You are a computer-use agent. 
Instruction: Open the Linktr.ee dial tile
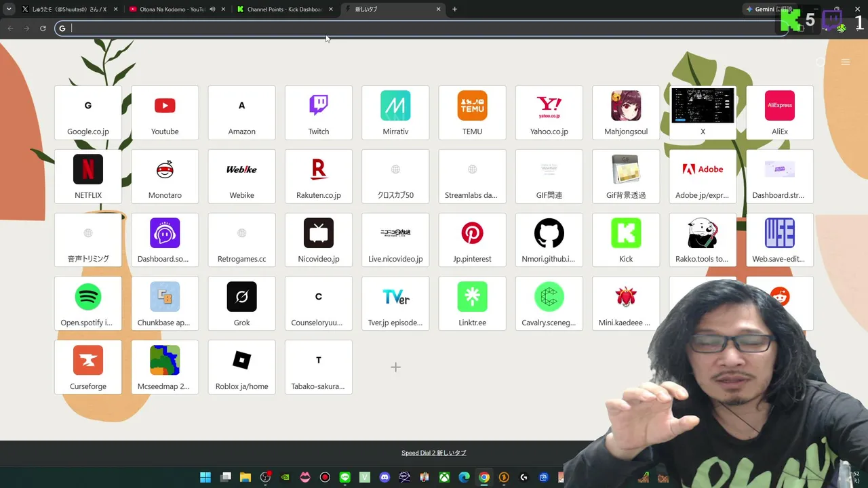coord(472,304)
